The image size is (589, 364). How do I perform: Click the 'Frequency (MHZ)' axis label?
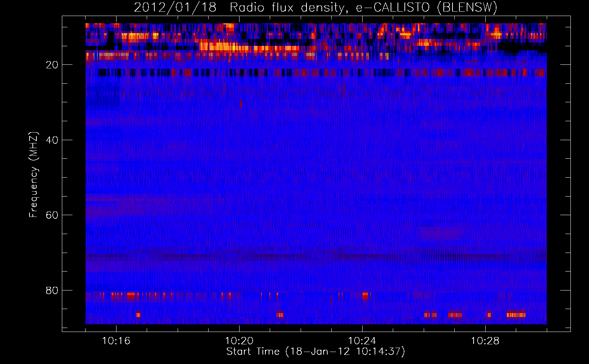tap(33, 175)
